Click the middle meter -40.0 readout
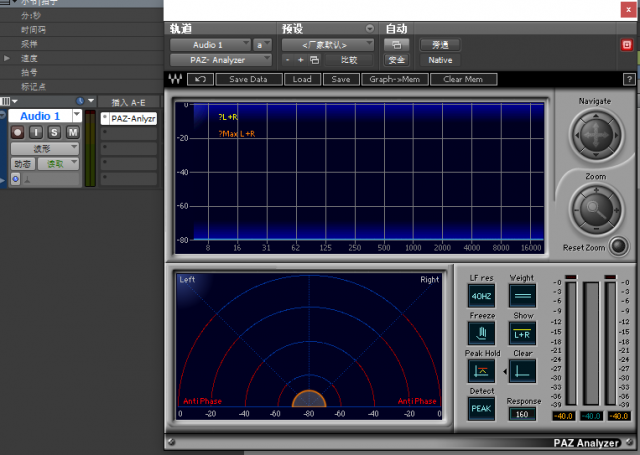Viewport: 640px width, 455px height. click(x=591, y=416)
